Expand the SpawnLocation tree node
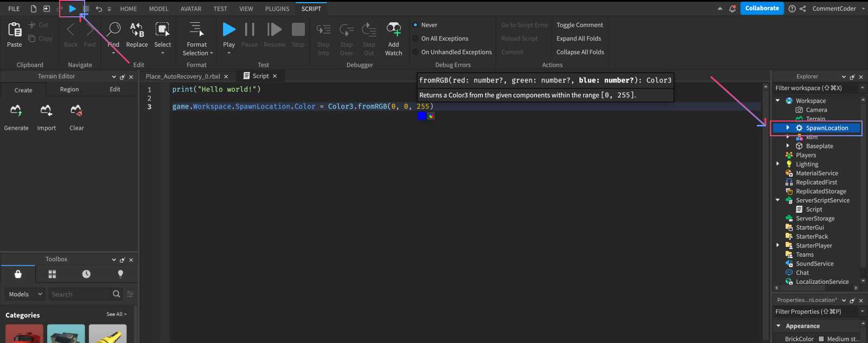The width and height of the screenshot is (868, 343). (x=788, y=128)
